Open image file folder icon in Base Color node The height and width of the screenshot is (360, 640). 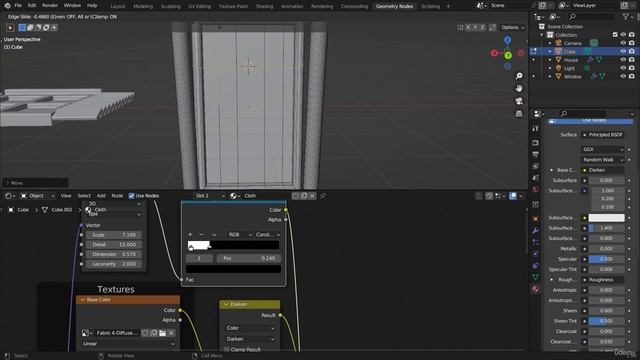[x=162, y=333]
